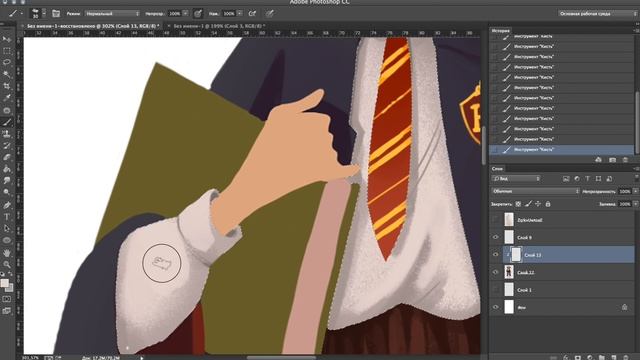Select the Hand tool

(7, 253)
